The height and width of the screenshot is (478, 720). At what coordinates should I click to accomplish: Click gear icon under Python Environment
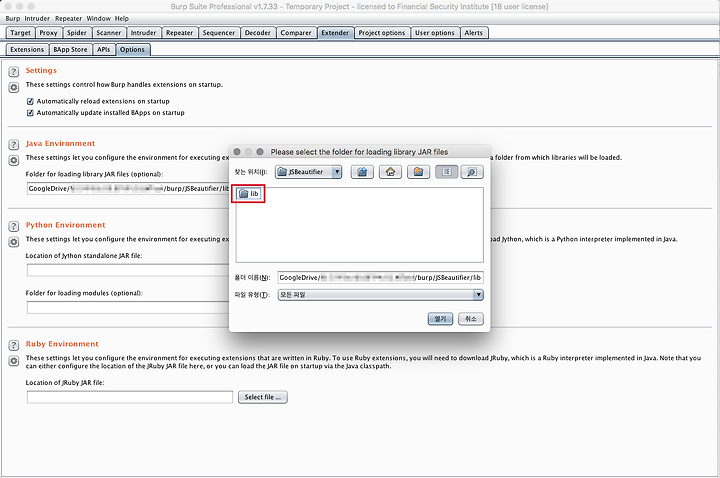click(14, 242)
